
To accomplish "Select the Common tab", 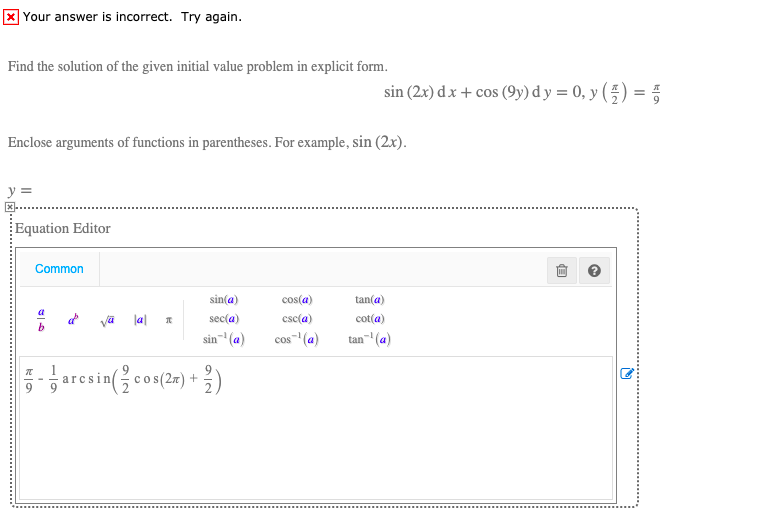I will (x=59, y=269).
